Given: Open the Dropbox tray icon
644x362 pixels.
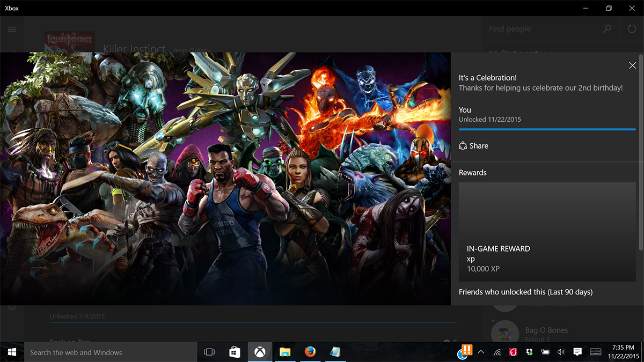Looking at the screenshot, I should point(529,352).
